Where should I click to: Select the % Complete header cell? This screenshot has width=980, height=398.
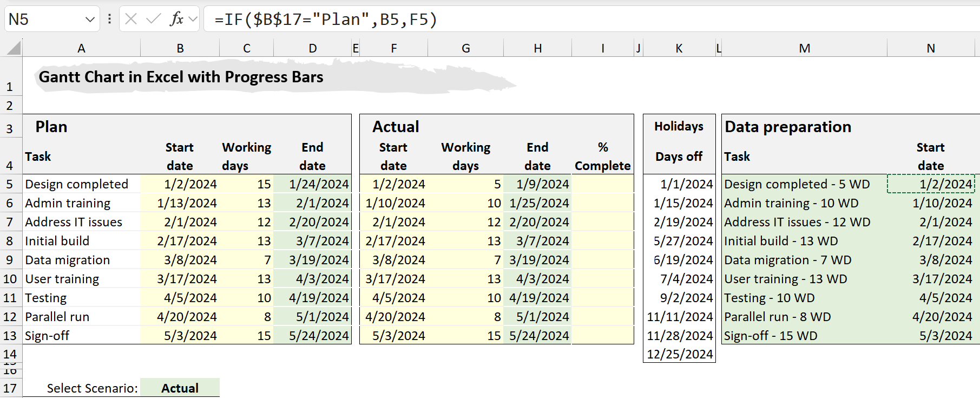click(x=602, y=156)
